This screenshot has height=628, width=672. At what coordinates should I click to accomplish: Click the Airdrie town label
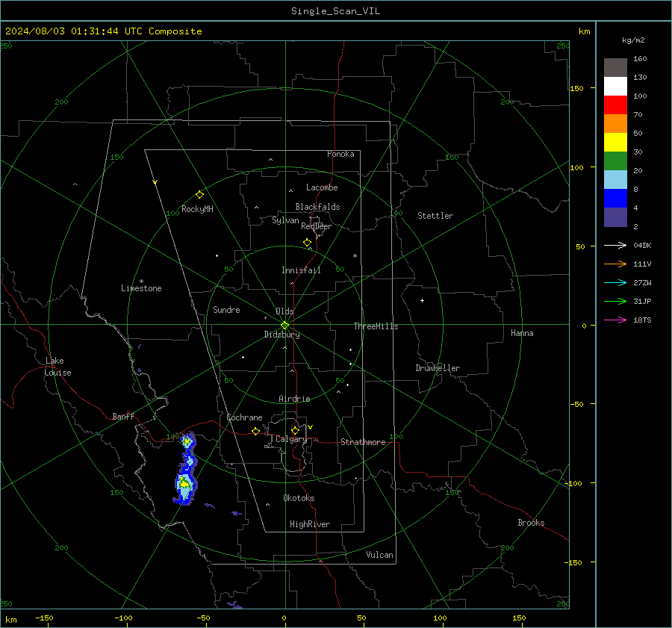(x=294, y=399)
